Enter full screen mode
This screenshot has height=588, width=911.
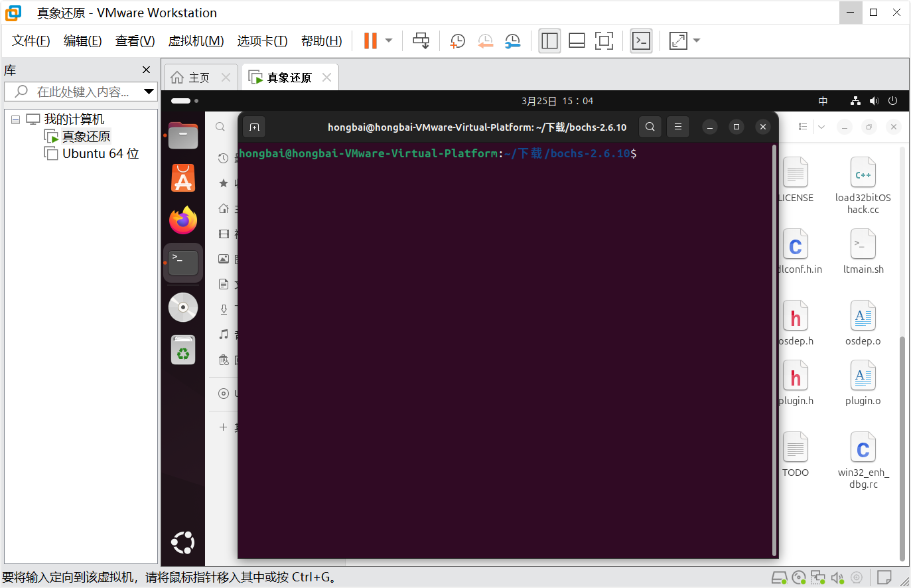pyautogui.click(x=604, y=40)
